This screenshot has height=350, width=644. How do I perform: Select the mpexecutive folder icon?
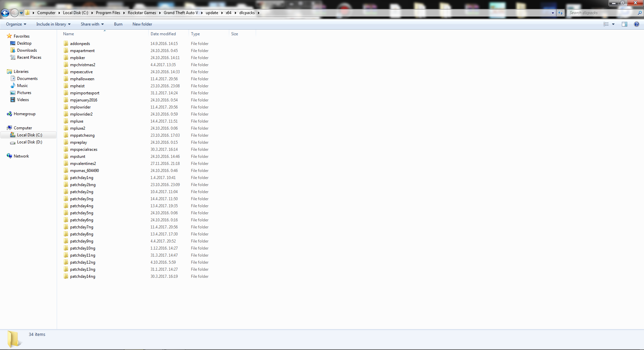(x=66, y=72)
